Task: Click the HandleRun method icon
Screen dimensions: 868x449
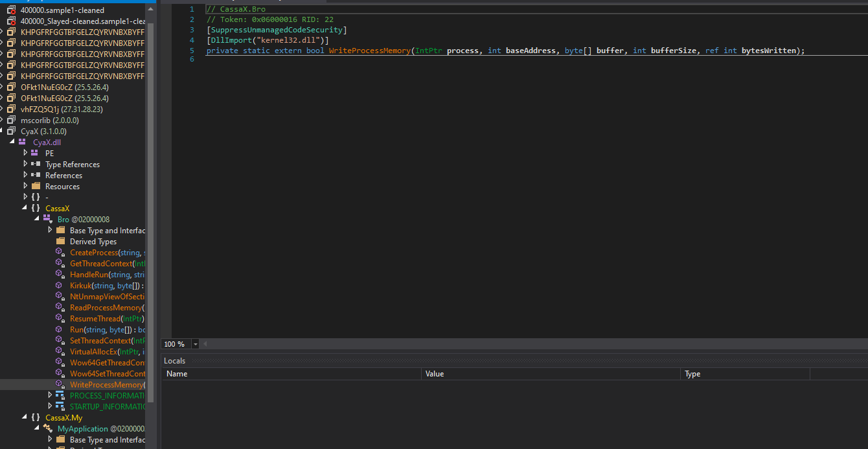Action: [60, 275]
